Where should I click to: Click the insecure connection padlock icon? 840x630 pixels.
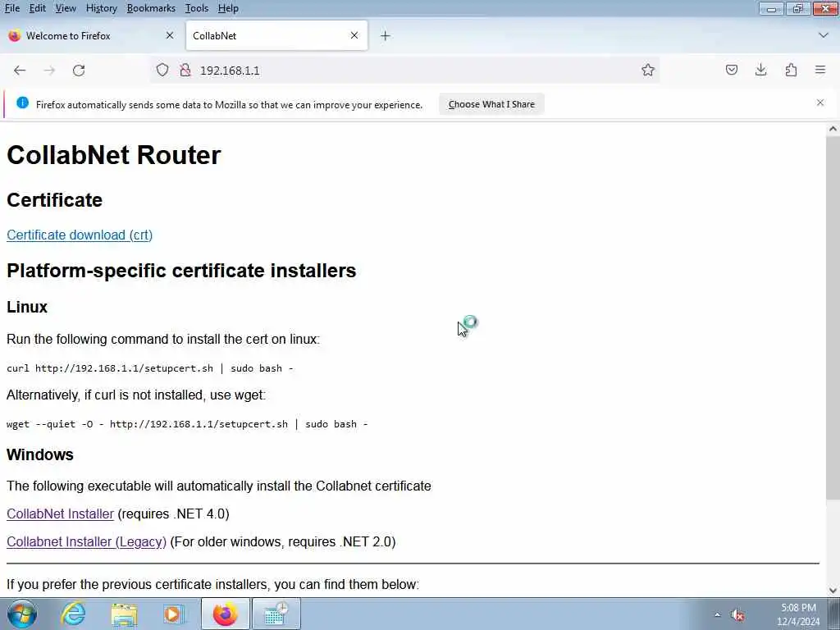185,71
